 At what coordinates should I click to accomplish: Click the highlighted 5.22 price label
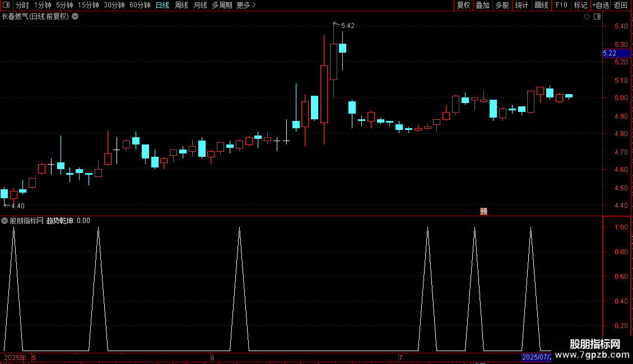(616, 53)
